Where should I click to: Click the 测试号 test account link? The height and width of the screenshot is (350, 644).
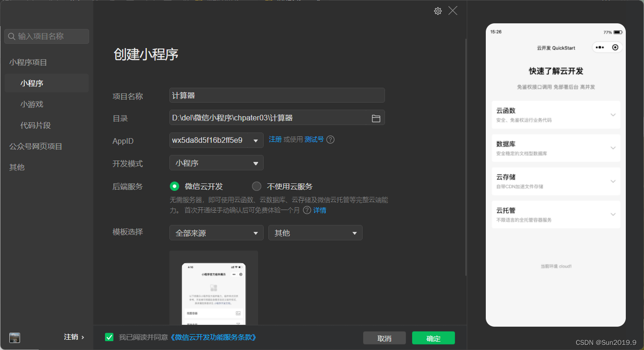pyautogui.click(x=314, y=140)
